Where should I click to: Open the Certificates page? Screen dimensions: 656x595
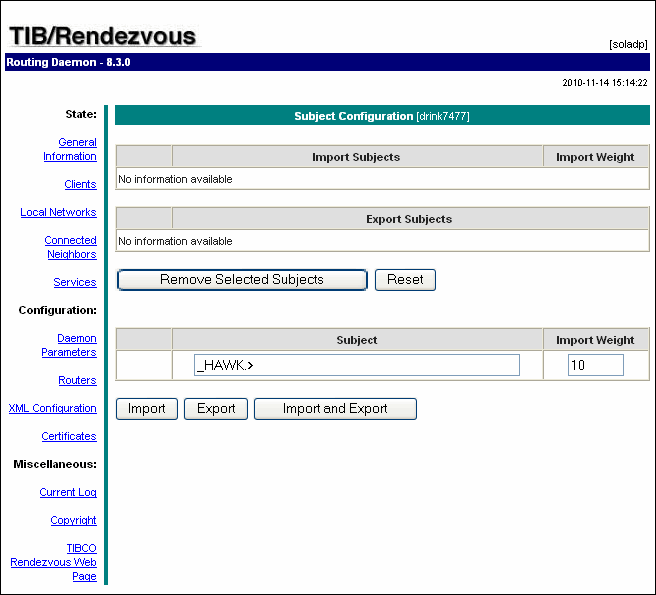(x=69, y=436)
